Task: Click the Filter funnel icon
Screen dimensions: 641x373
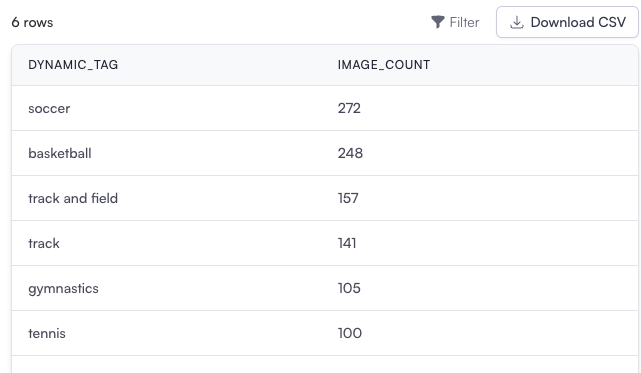Action: (438, 22)
